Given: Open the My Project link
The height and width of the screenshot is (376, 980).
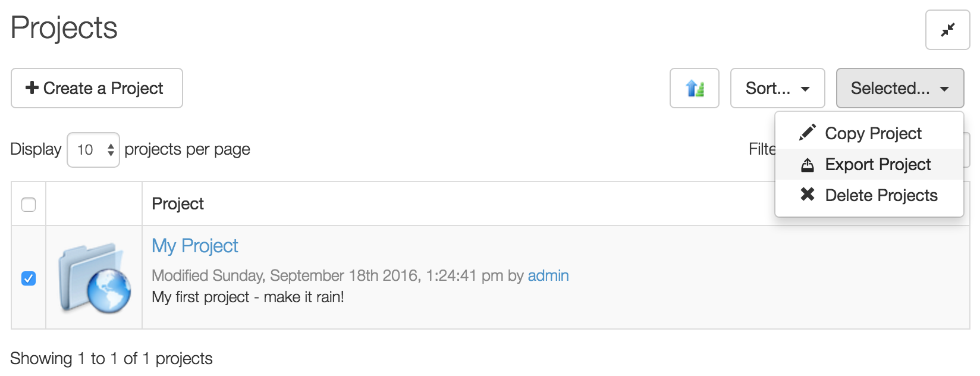Looking at the screenshot, I should (195, 246).
